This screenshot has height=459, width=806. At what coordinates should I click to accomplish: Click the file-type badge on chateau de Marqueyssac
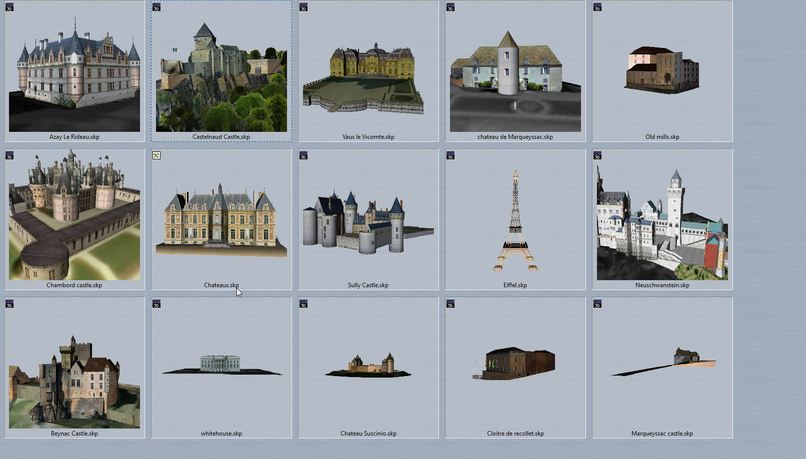pos(450,7)
